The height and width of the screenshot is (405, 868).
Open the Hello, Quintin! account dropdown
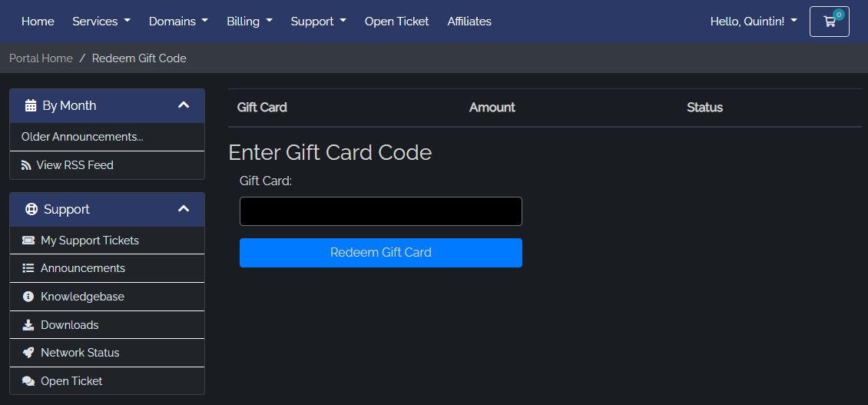point(754,21)
